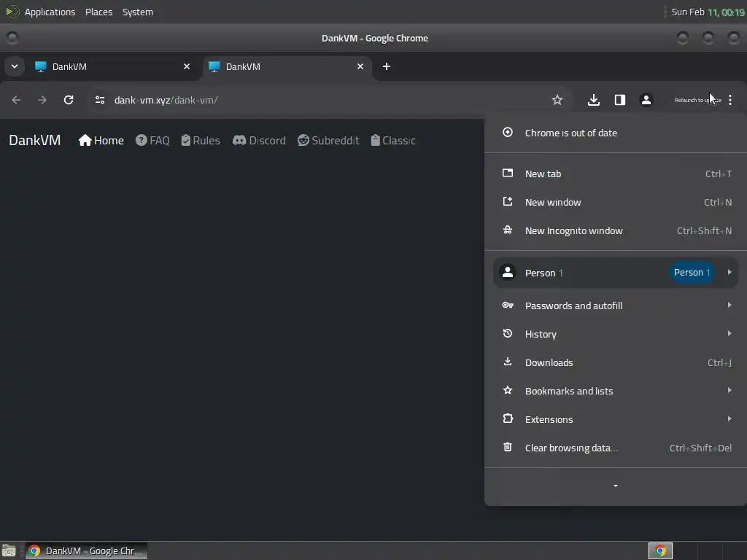Screen dimensions: 747x560
Task: Go back with the back arrow
Action: click(x=16, y=100)
